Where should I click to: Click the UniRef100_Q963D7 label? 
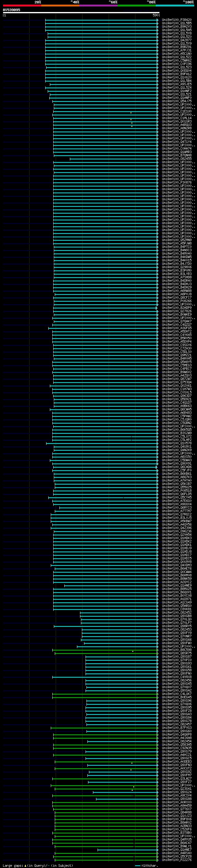pos(176,396)
